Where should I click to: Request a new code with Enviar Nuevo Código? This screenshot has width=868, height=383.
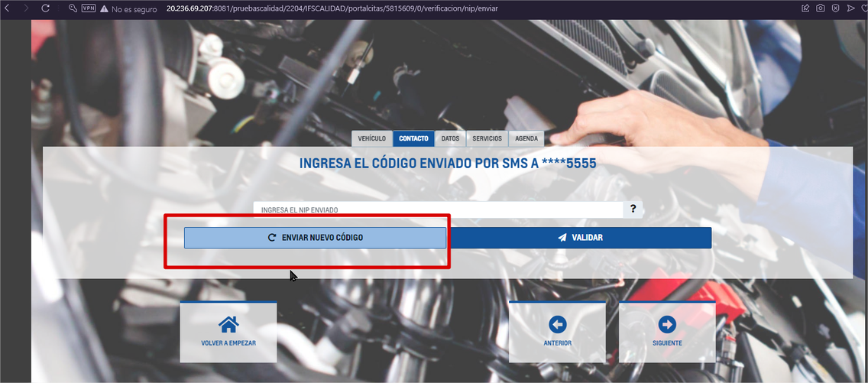click(x=315, y=238)
